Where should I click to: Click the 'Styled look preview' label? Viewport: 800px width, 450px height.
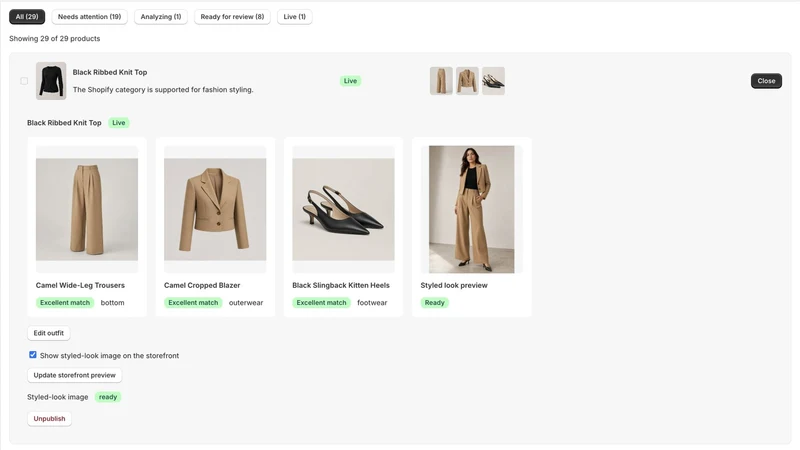(x=454, y=285)
